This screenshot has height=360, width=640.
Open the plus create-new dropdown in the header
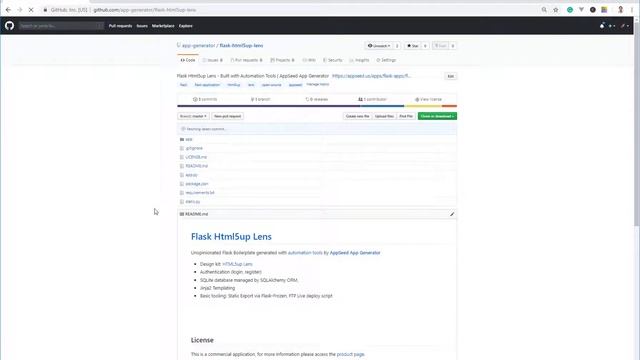[612, 26]
